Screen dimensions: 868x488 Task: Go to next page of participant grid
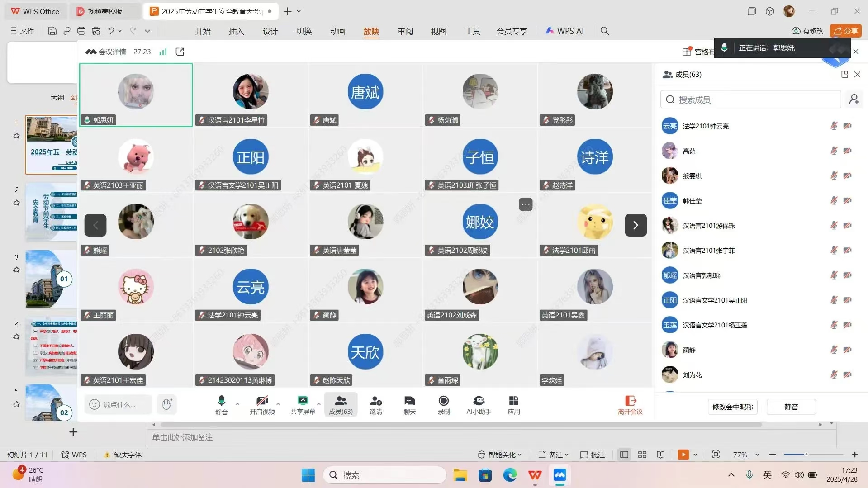point(636,225)
